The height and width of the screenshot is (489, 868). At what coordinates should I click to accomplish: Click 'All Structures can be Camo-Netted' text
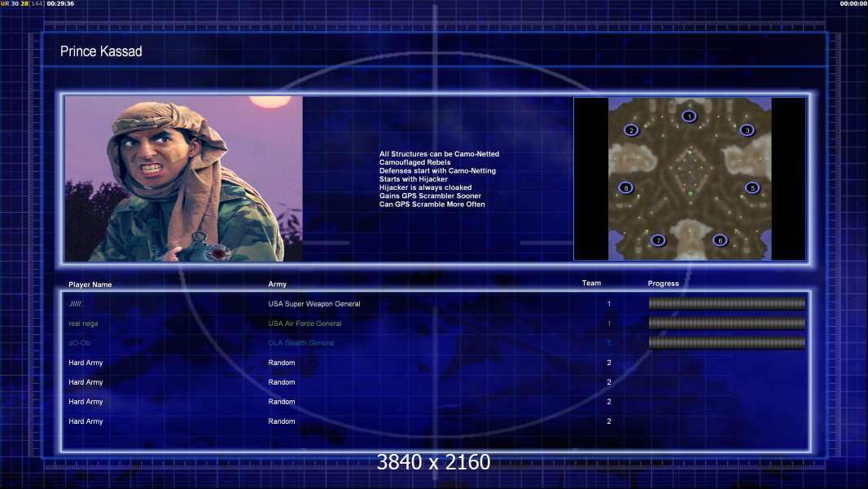439,154
